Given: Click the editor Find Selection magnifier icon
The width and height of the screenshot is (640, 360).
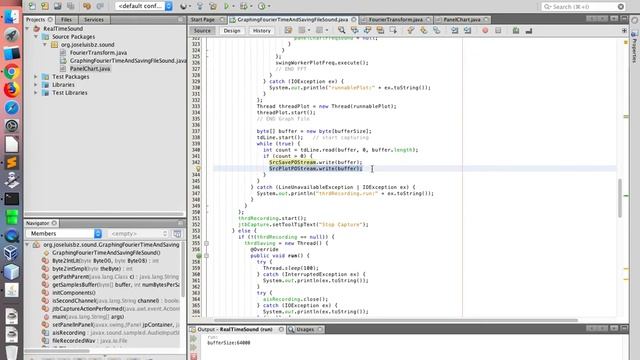Looking at the screenshot, I should [x=341, y=31].
